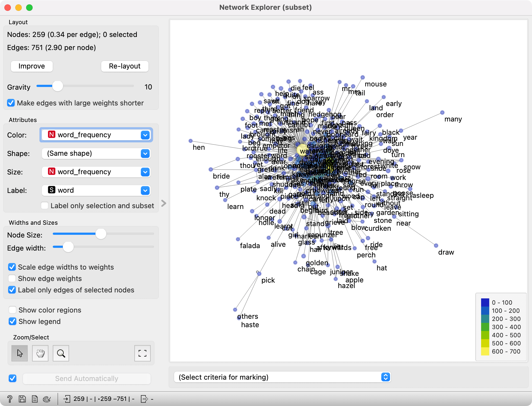
Task: Click the macOS yellow minimize window button
Action: 18,8
